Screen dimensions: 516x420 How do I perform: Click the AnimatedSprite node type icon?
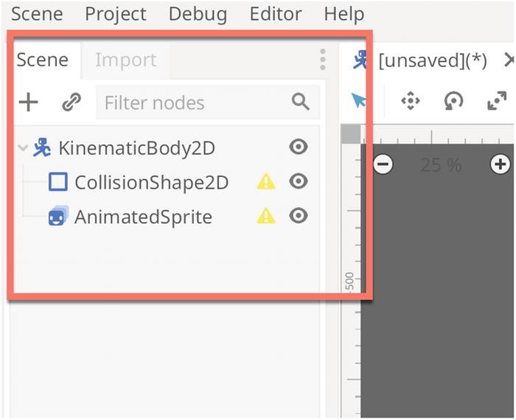click(x=58, y=216)
